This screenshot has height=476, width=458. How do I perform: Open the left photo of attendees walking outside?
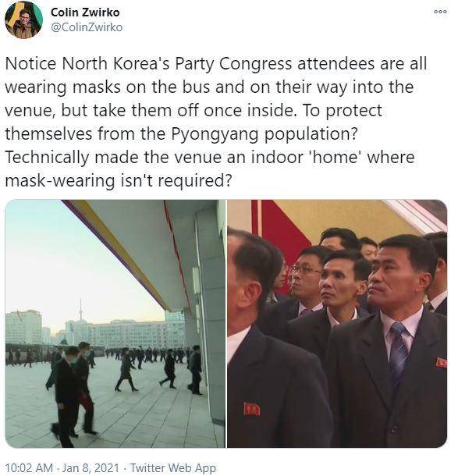(115, 324)
